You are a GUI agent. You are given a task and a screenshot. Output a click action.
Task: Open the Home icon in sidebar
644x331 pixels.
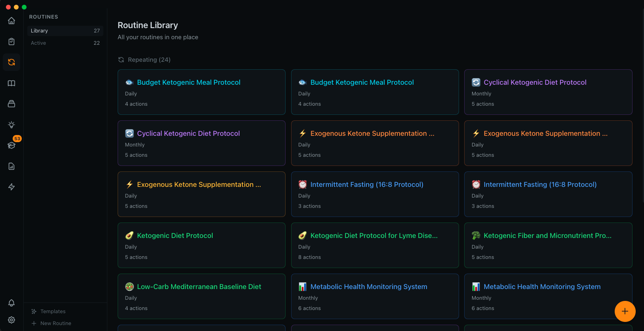pyautogui.click(x=11, y=21)
